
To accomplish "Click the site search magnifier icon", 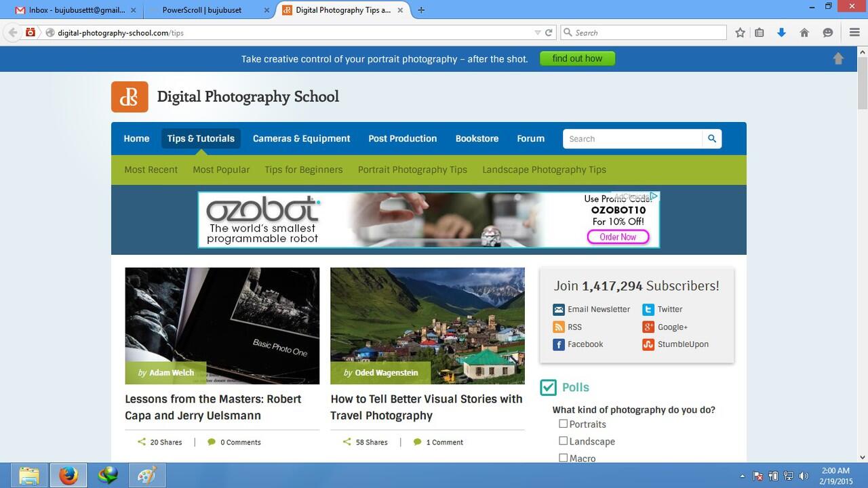I will tap(712, 138).
